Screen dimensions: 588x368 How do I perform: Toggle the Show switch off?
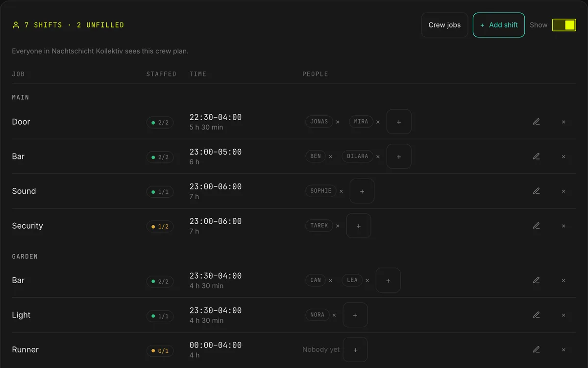point(564,25)
